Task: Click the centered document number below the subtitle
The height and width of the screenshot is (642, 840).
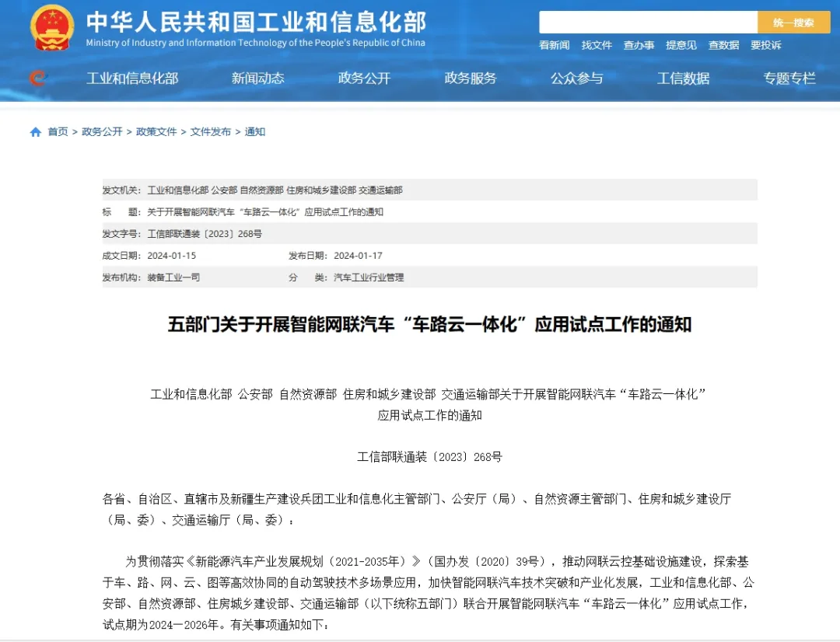Action: click(x=429, y=457)
